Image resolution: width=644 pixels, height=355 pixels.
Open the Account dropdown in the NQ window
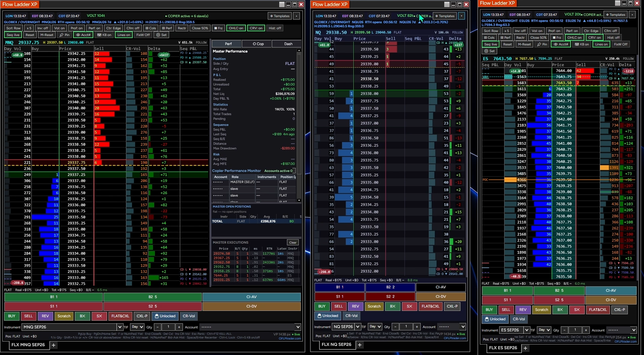tap(451, 326)
